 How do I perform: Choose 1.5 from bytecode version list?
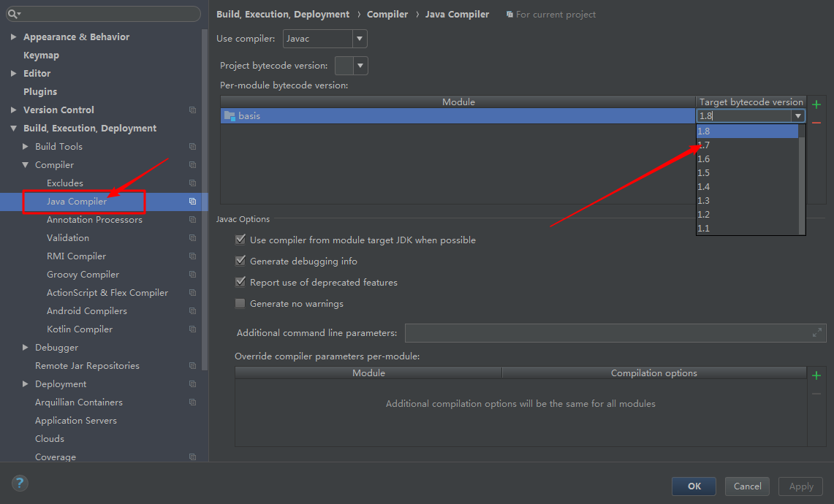[x=747, y=173]
